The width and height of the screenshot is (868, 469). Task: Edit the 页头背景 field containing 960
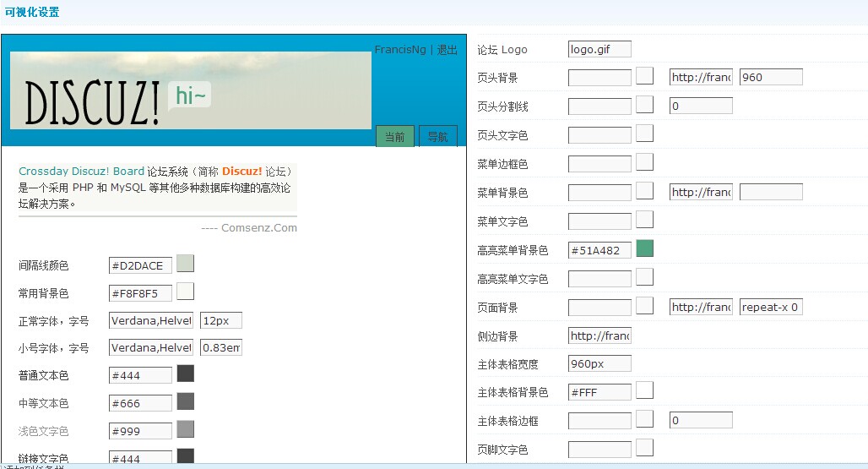(771, 77)
